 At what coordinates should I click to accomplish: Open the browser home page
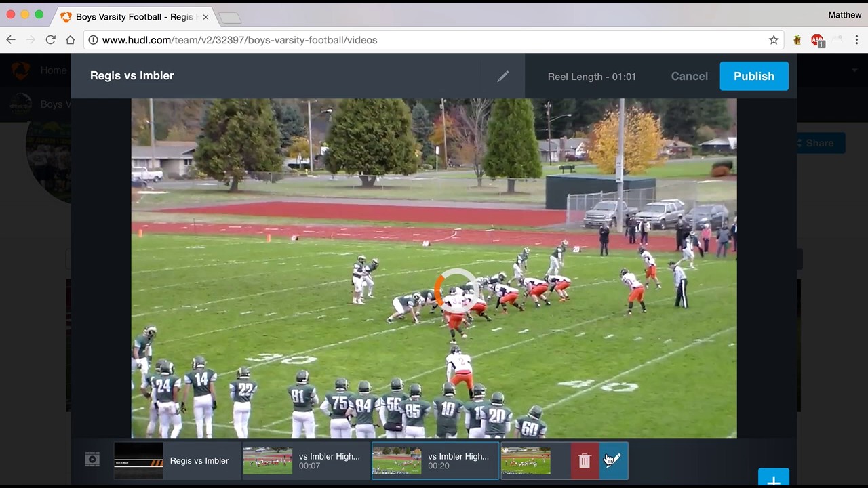[x=70, y=40]
